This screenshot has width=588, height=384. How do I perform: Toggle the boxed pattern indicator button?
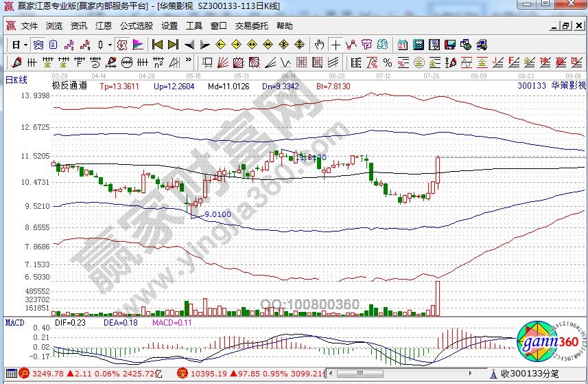point(122,45)
